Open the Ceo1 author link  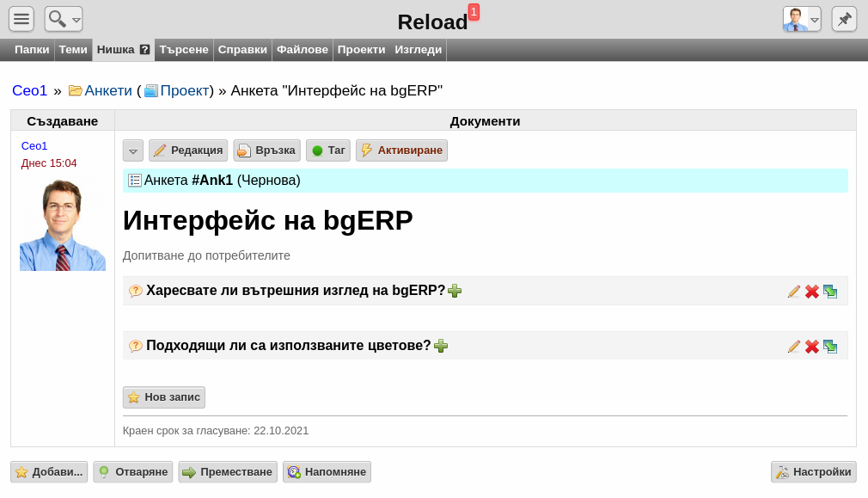34,145
